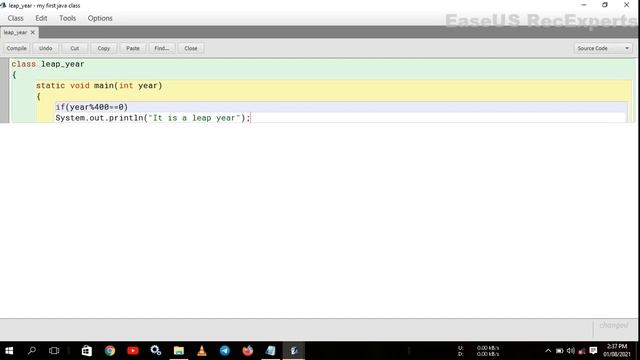
Task: Click the Compile button
Action: (16, 48)
